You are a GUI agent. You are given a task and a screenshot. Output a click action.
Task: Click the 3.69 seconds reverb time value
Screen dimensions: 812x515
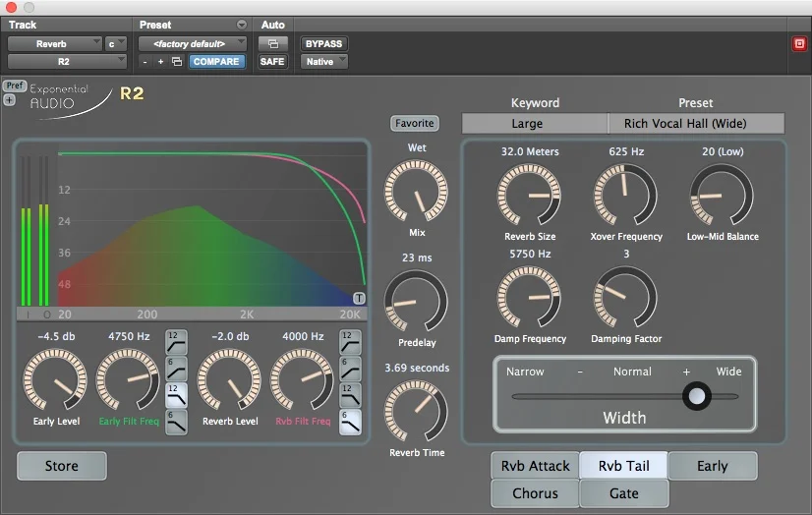pyautogui.click(x=417, y=368)
